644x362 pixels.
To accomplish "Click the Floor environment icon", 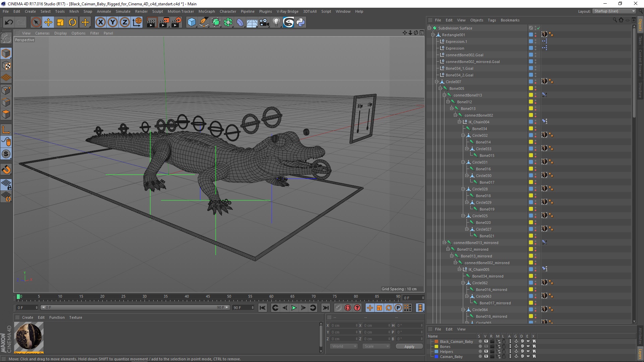I will pos(252,22).
